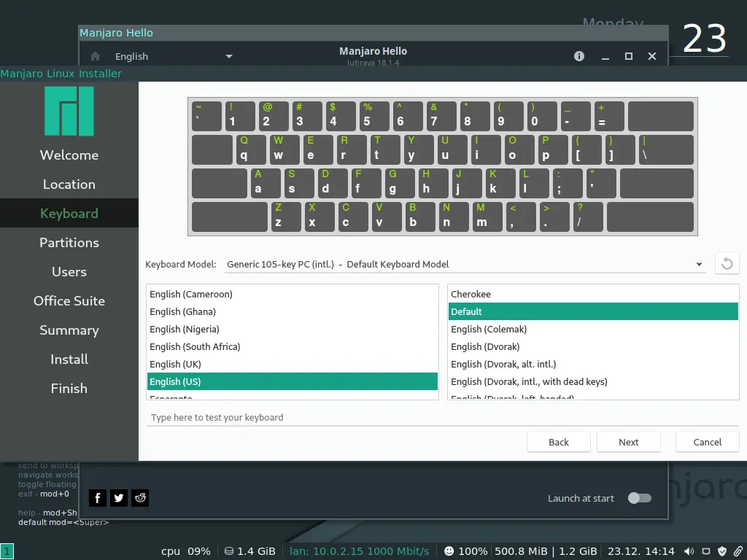The image size is (747, 560).
Task: Go to the Partitions step
Action: 69,243
